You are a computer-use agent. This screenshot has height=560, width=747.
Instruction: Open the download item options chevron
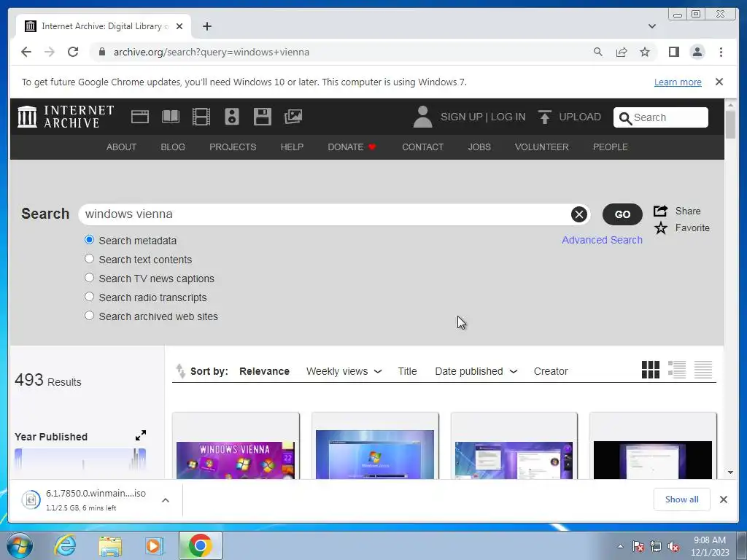166,500
